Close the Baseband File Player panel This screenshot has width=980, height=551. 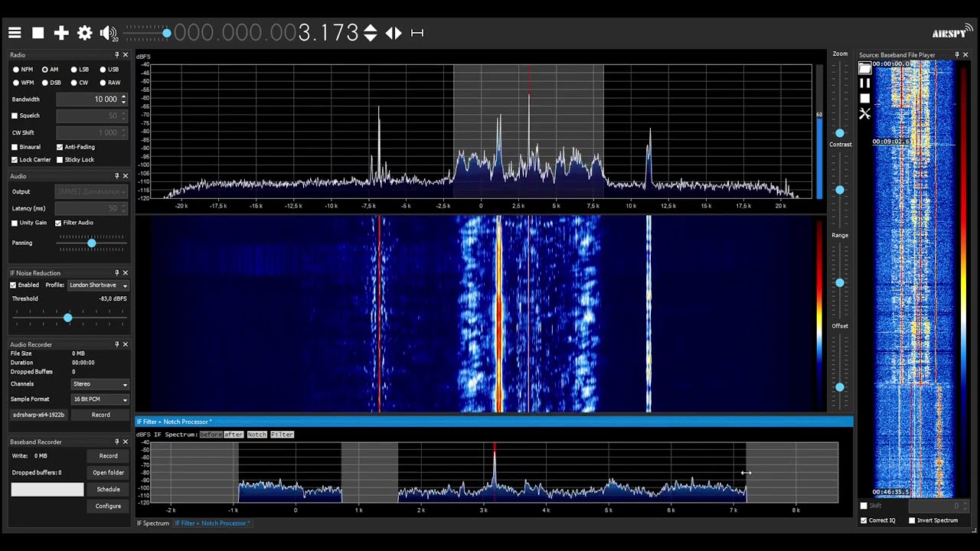965,55
